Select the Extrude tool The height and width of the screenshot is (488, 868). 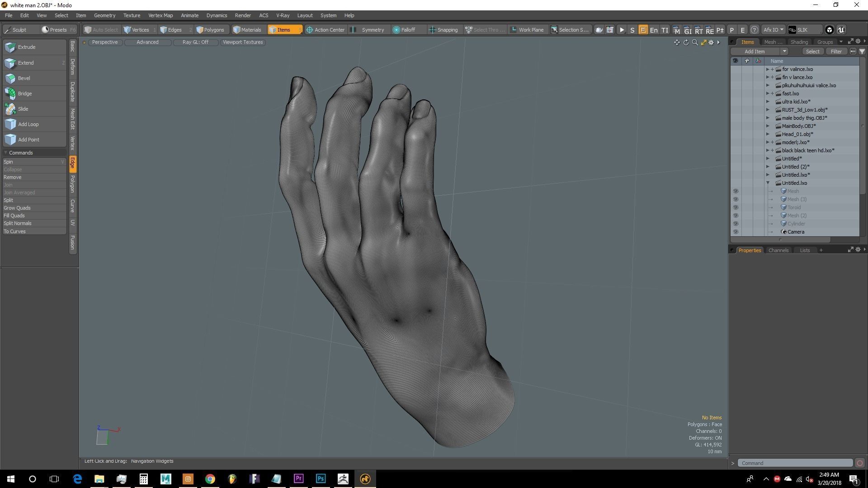pos(34,47)
